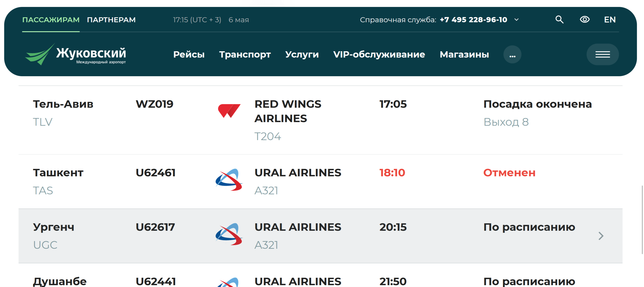Screen dimensions: 644x287
Task: Switch to the ПАРТНЕРАМ tab
Action: coord(111,20)
